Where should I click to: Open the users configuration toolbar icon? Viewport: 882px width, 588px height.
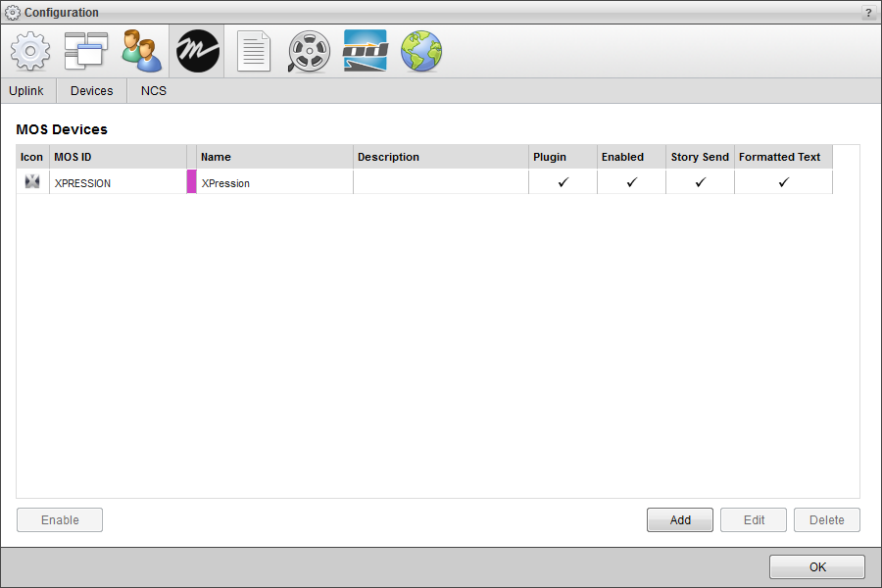click(141, 51)
